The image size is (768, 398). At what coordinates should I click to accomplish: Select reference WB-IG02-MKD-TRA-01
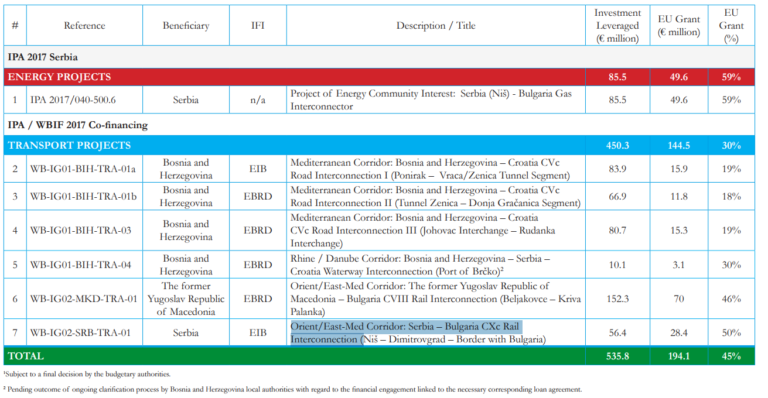(x=84, y=299)
